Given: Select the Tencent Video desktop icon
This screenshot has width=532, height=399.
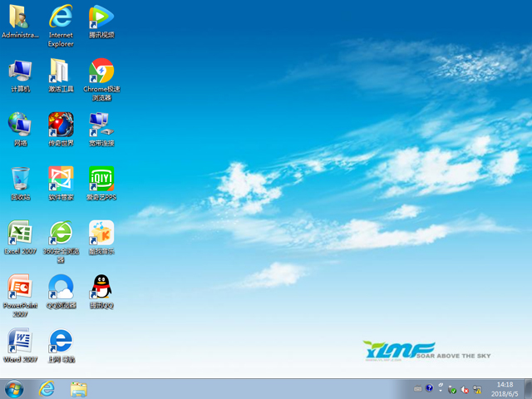Looking at the screenshot, I should click(101, 17).
